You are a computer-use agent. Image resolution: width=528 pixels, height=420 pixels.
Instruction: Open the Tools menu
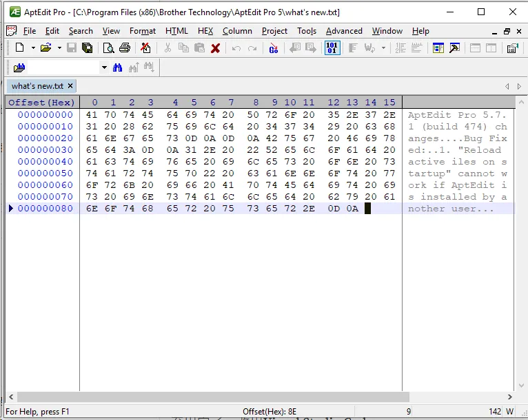point(307,31)
